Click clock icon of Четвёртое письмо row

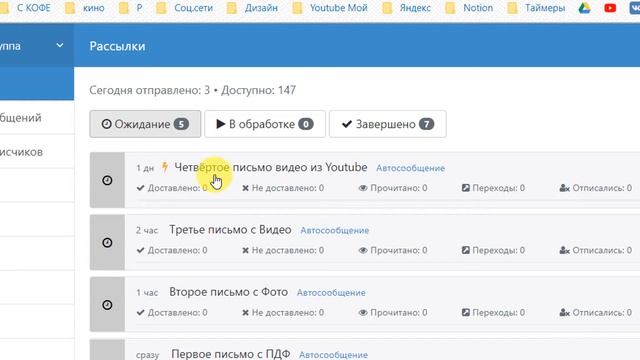point(107,180)
